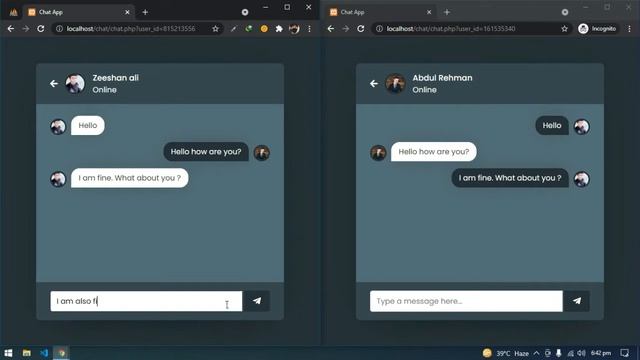Show hidden system tray icons chevron
This screenshot has height=360, width=640.
536,353
